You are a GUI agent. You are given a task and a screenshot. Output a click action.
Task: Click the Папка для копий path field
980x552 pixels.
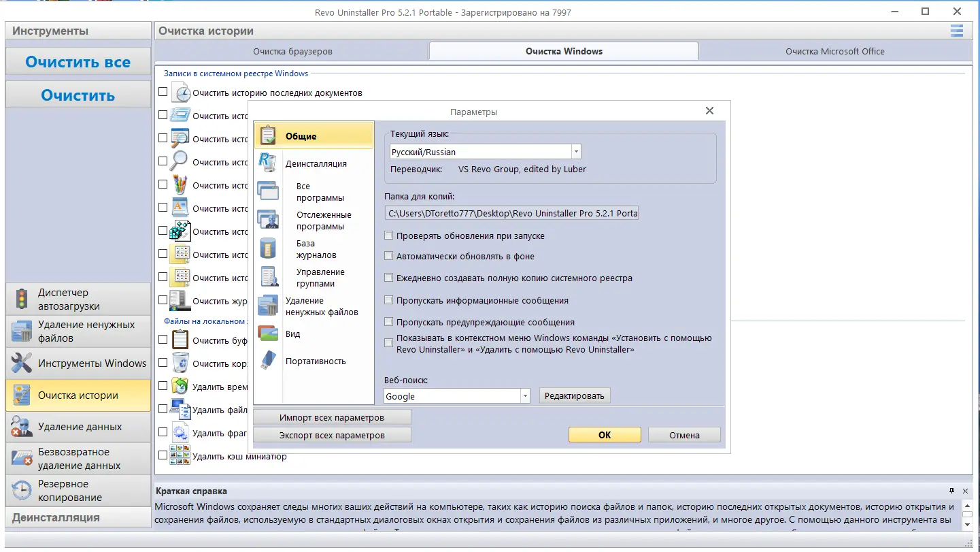click(x=511, y=212)
